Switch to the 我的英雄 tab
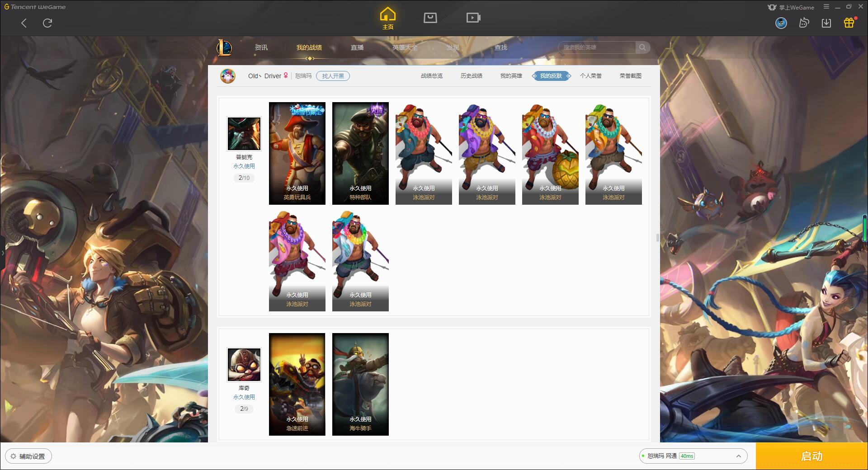Image resolution: width=868 pixels, height=470 pixels. (511, 76)
